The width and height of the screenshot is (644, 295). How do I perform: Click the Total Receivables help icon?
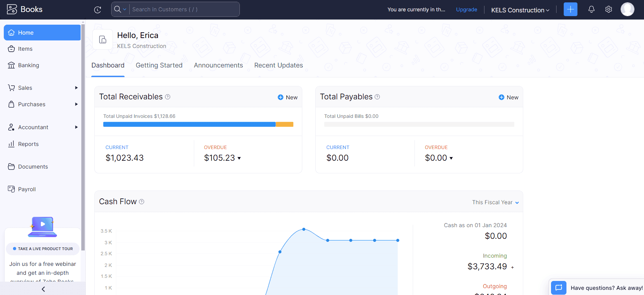point(168,97)
